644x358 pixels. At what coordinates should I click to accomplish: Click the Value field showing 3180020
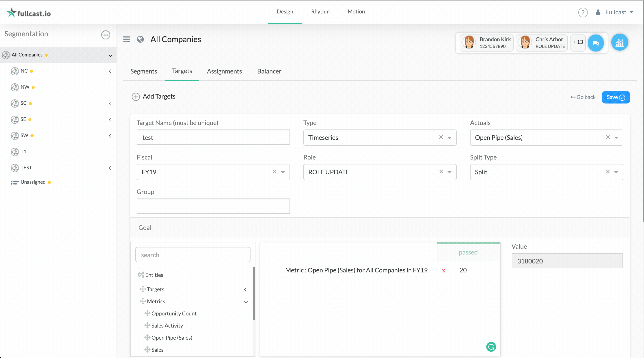[567, 261]
